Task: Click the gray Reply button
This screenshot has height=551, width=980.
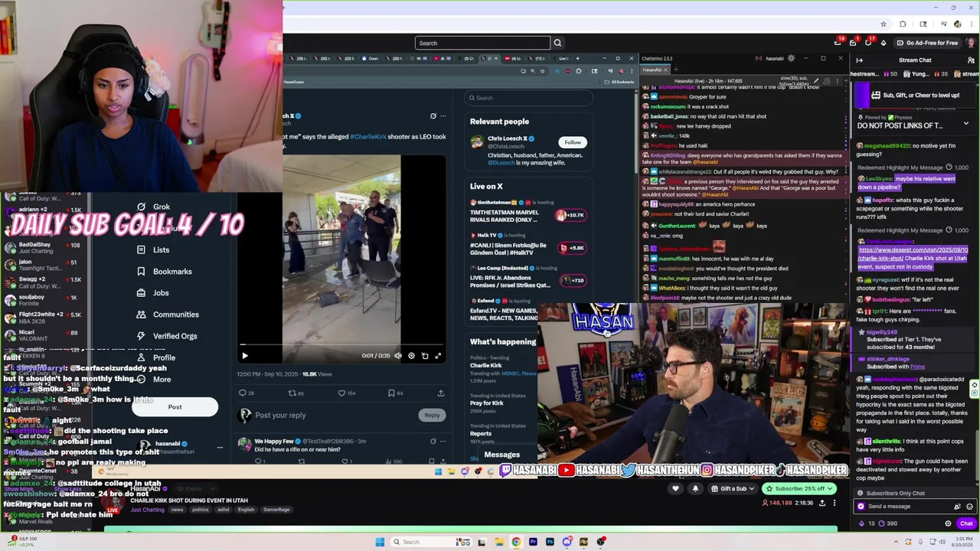Action: [432, 415]
